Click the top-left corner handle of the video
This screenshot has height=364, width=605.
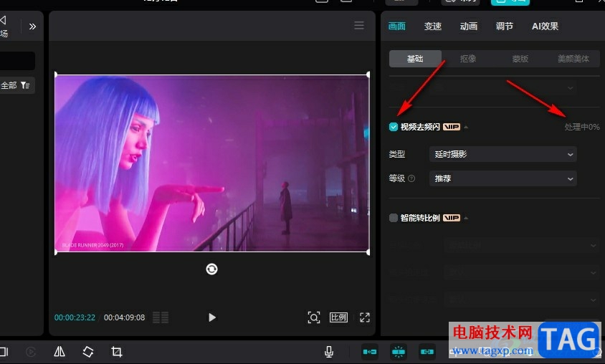point(56,75)
